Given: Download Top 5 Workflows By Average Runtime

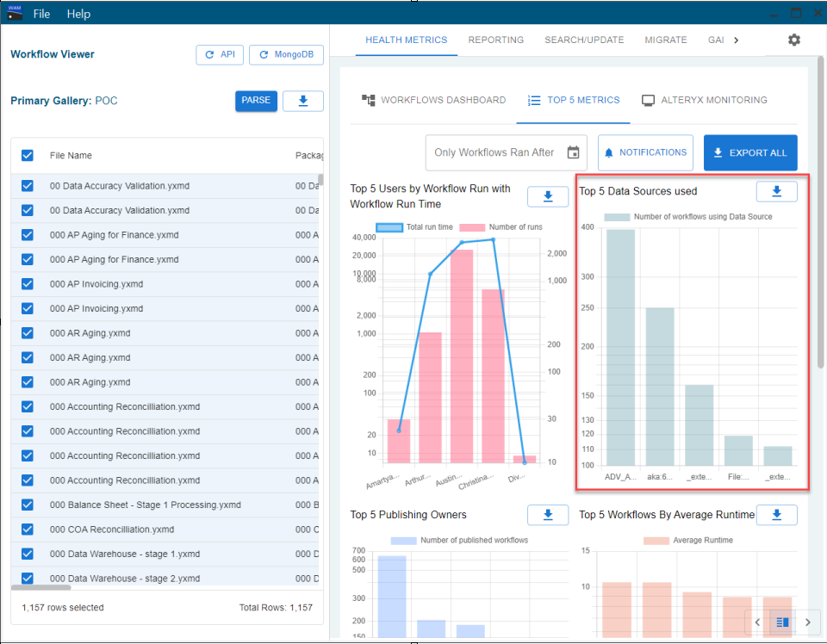Looking at the screenshot, I should point(776,515).
